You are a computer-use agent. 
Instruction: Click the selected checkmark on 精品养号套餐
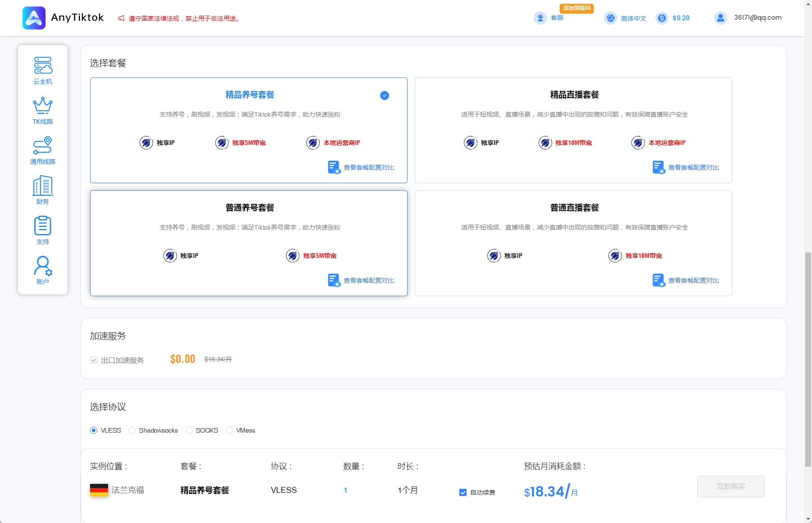click(x=385, y=95)
